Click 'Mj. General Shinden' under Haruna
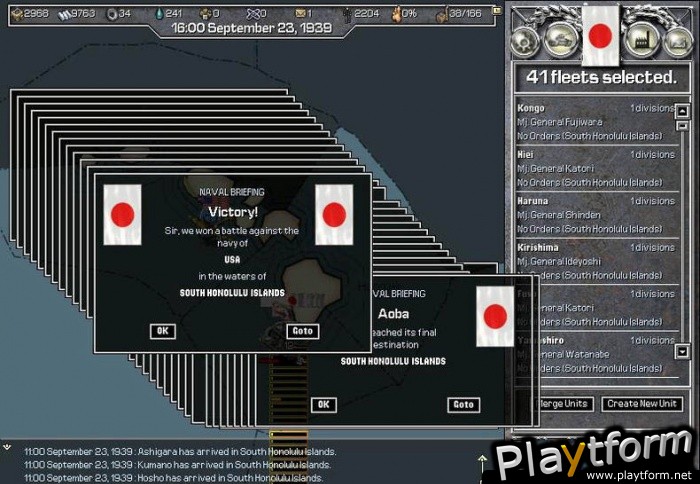This screenshot has height=484, width=700. click(x=558, y=215)
